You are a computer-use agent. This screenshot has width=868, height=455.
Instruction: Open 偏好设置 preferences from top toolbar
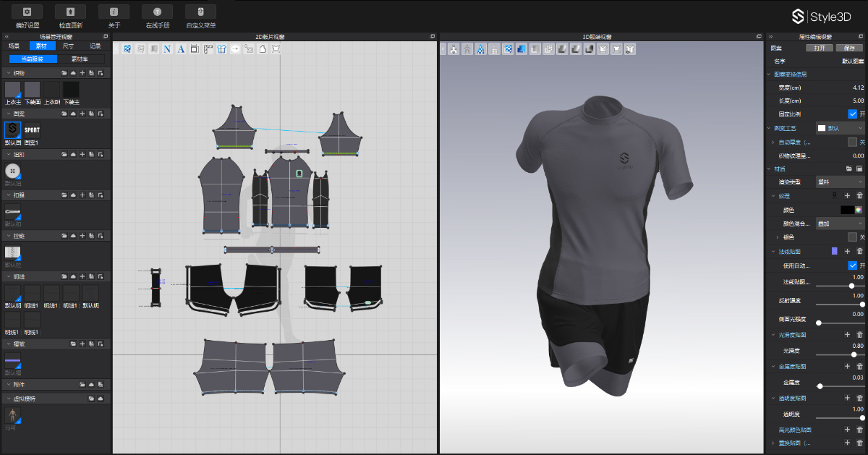[x=27, y=12]
